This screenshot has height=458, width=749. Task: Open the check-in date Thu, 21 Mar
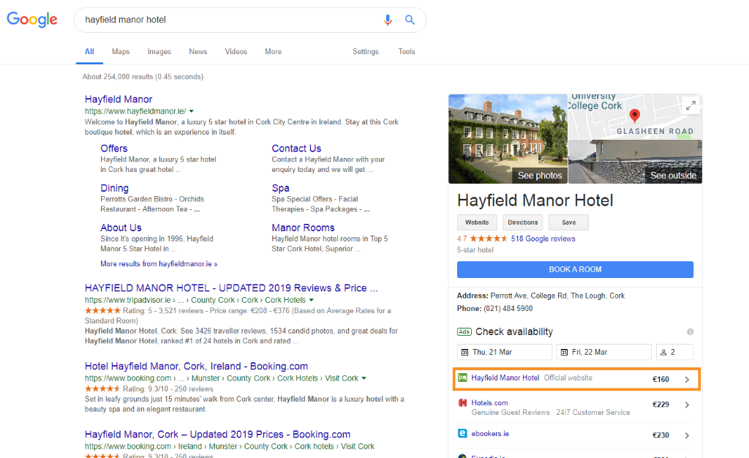504,352
